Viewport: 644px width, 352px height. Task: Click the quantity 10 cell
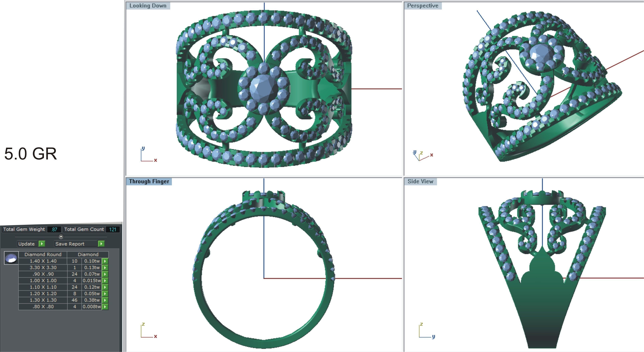tap(74, 261)
